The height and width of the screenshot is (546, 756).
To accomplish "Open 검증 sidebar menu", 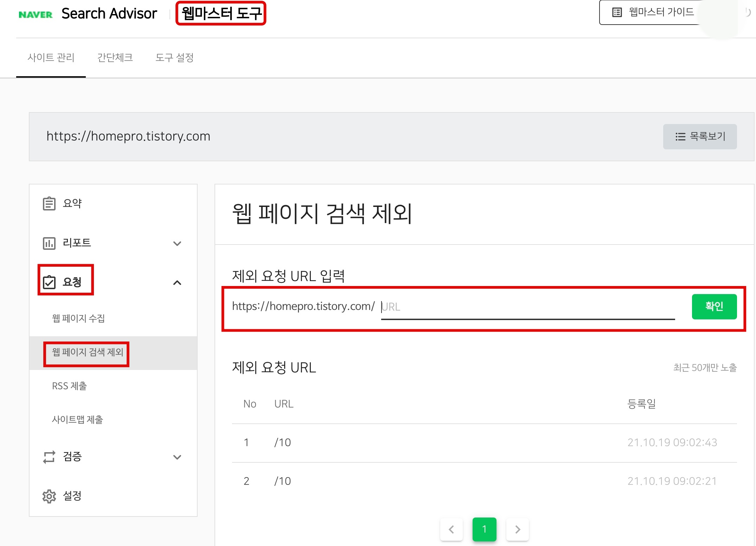I will tap(113, 456).
